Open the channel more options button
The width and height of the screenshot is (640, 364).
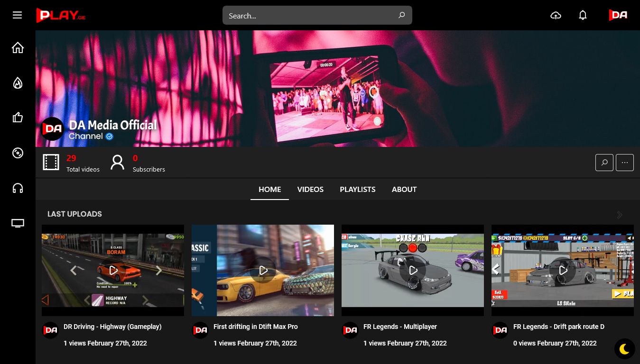(625, 163)
